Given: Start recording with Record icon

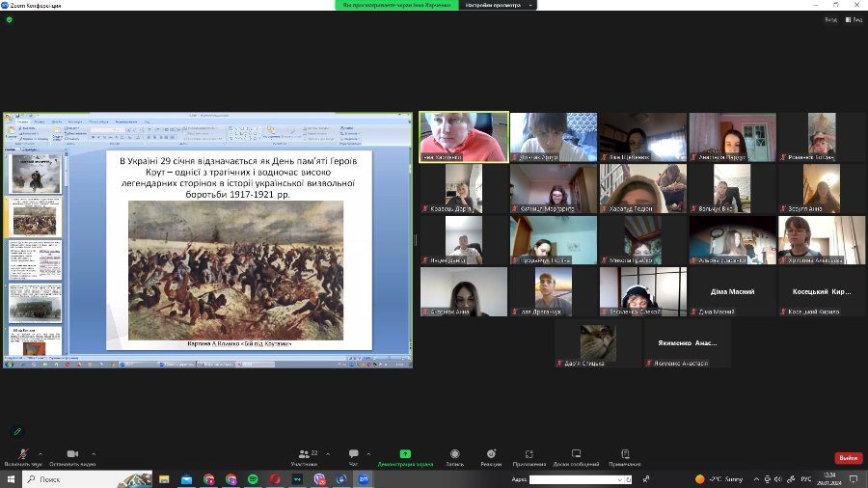Looking at the screenshot, I should click(x=454, y=453).
